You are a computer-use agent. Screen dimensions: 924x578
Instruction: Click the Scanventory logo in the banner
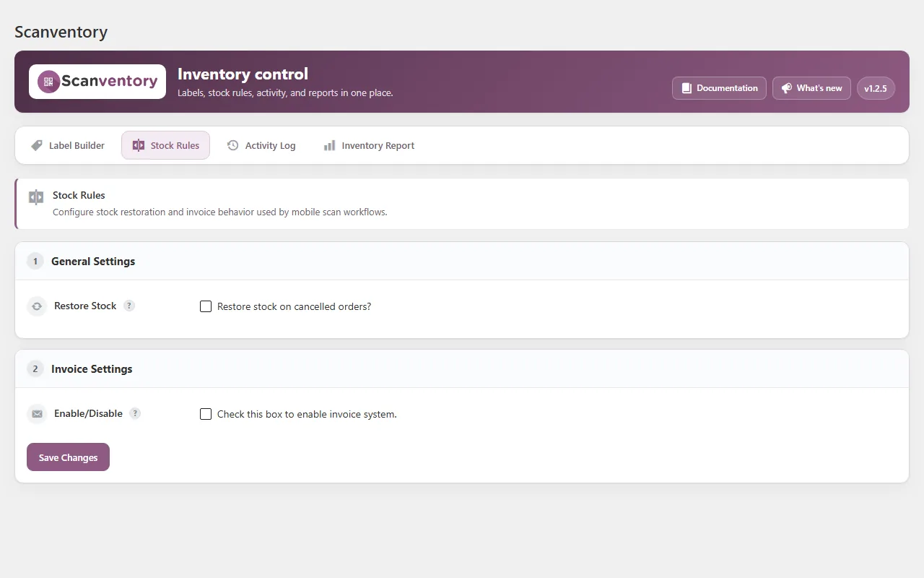point(97,82)
